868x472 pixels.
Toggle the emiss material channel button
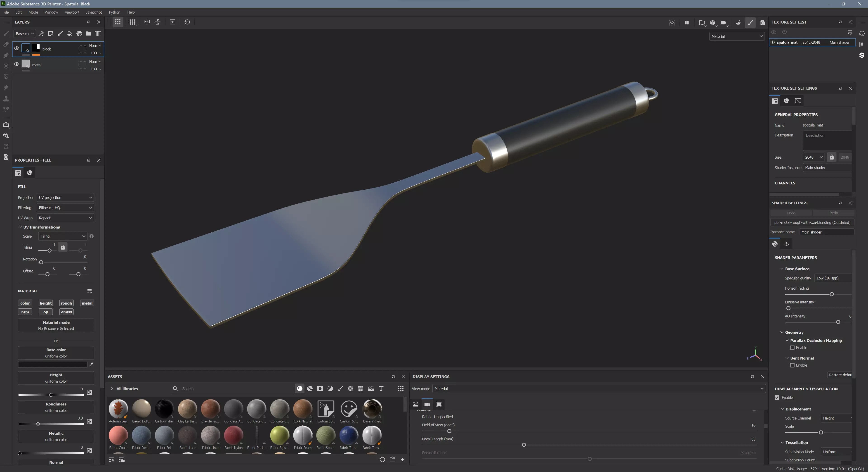coord(66,312)
